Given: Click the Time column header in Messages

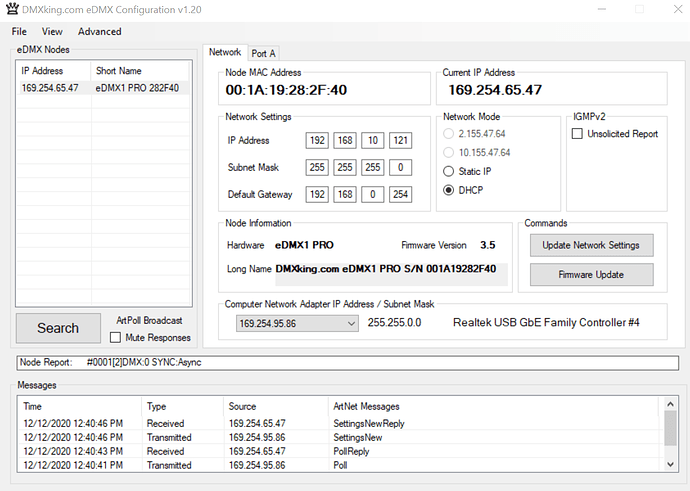Looking at the screenshot, I should coord(79,407).
